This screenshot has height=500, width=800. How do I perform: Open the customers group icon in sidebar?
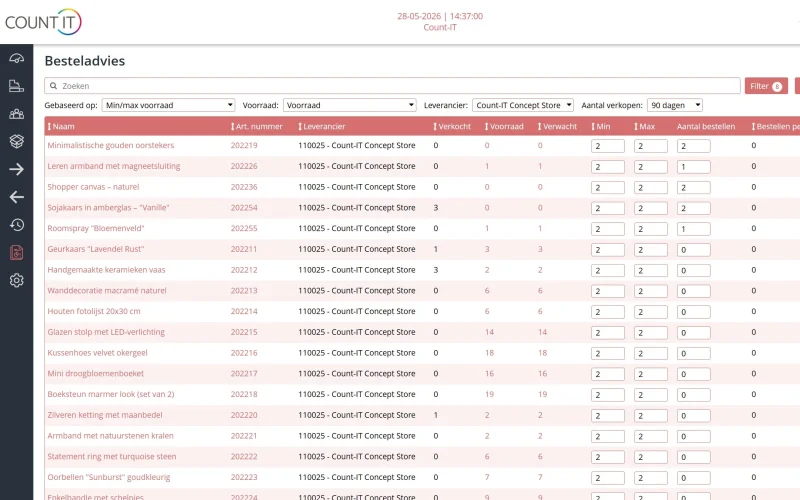pyautogui.click(x=16, y=114)
